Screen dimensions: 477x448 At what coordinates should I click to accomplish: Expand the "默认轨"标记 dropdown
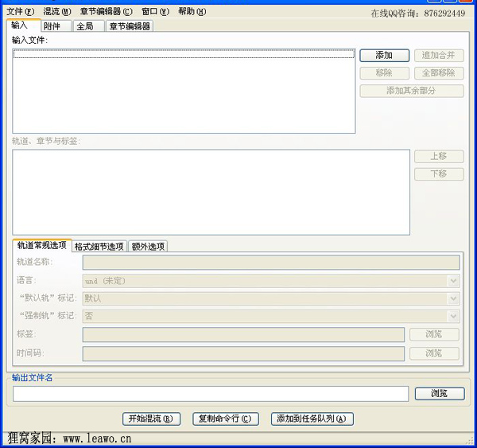[x=271, y=298]
